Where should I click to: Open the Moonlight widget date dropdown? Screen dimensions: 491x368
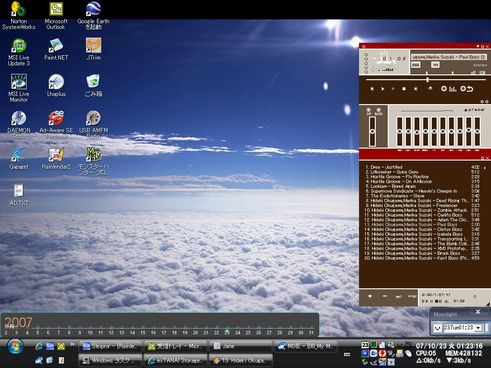click(478, 328)
